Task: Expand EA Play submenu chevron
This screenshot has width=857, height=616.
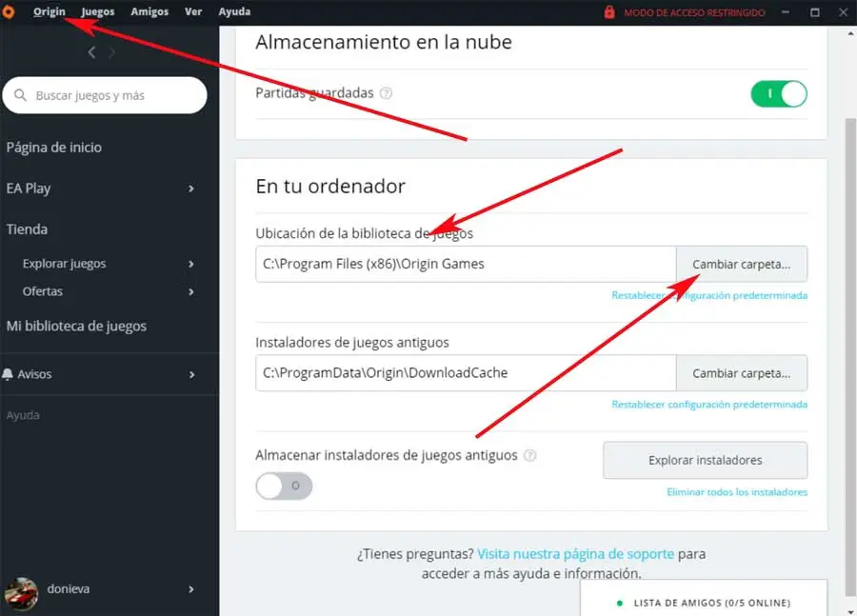Action: pos(191,189)
